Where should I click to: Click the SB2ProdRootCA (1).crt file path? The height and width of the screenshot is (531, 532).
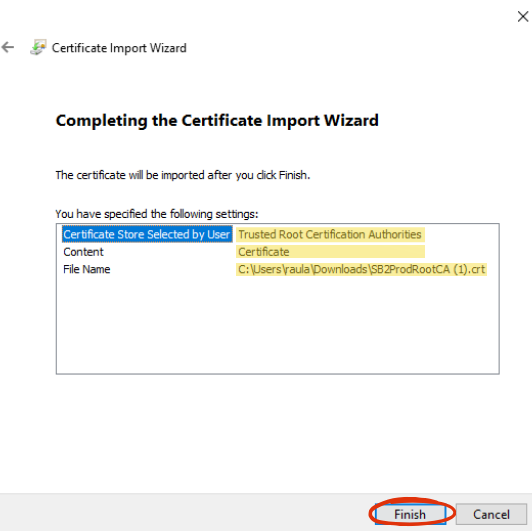[x=362, y=269]
